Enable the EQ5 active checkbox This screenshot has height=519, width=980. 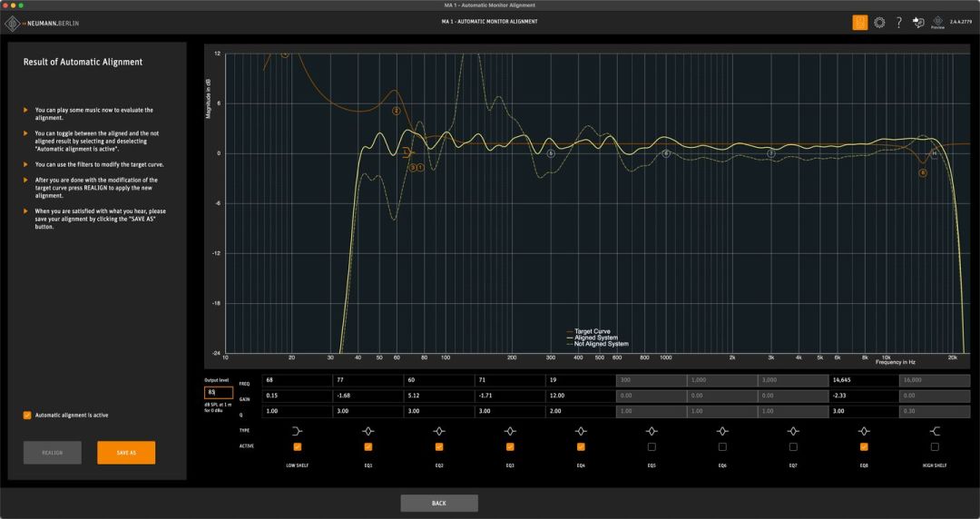point(652,446)
